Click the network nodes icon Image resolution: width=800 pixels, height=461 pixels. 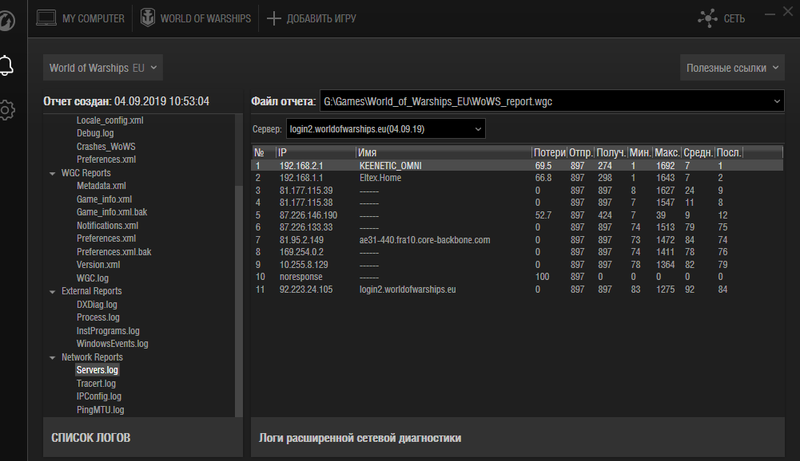coord(708,18)
